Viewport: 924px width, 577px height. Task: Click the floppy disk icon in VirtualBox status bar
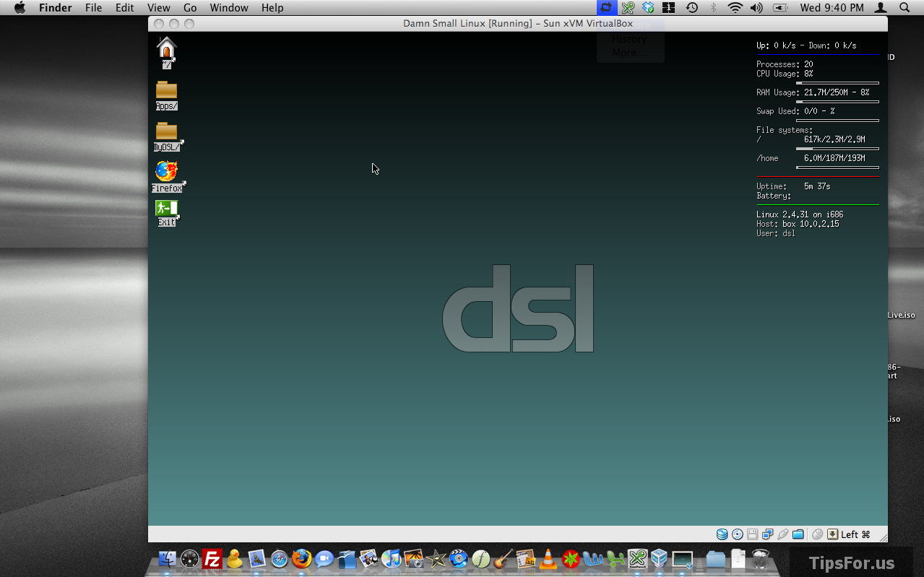(x=752, y=534)
